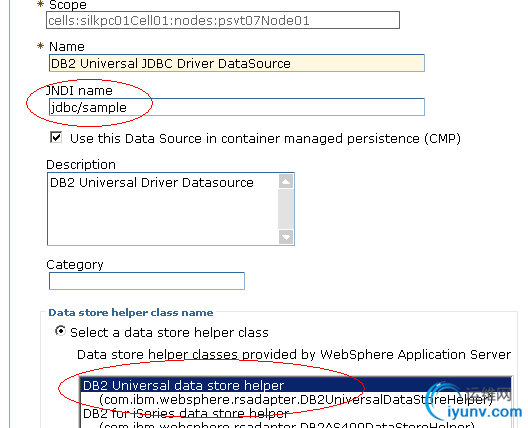This screenshot has width=528, height=428.
Task: Click the Data store helper class name heading
Action: [131, 312]
